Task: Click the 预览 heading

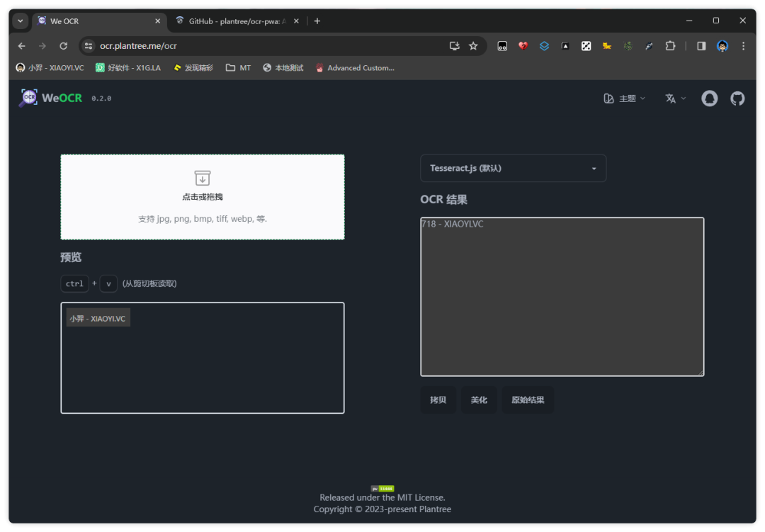Action: pos(71,257)
